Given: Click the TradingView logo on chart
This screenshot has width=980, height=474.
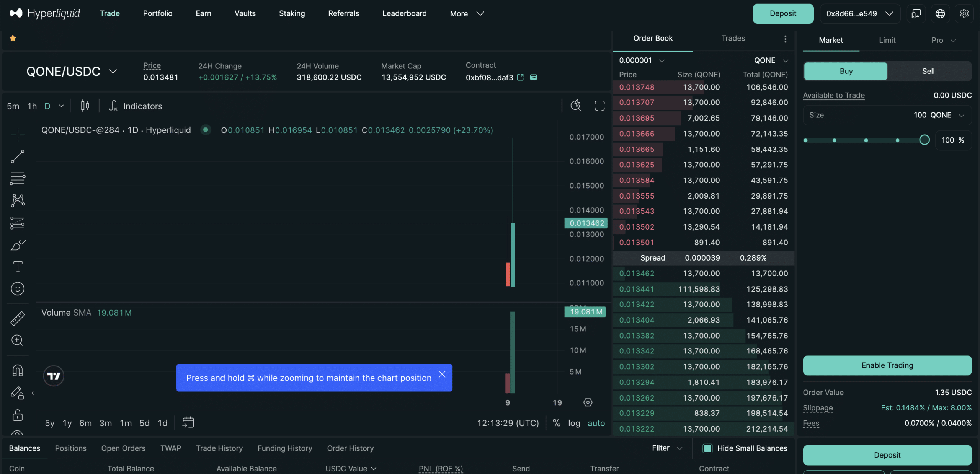Looking at the screenshot, I should (x=54, y=376).
